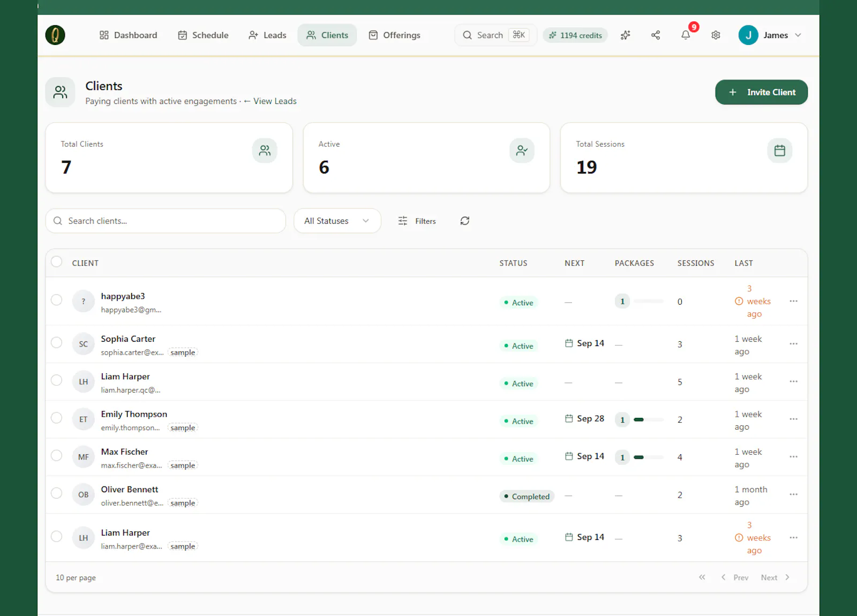Click Max Fischer's package progress bar
This screenshot has height=616, width=857.
649,457
